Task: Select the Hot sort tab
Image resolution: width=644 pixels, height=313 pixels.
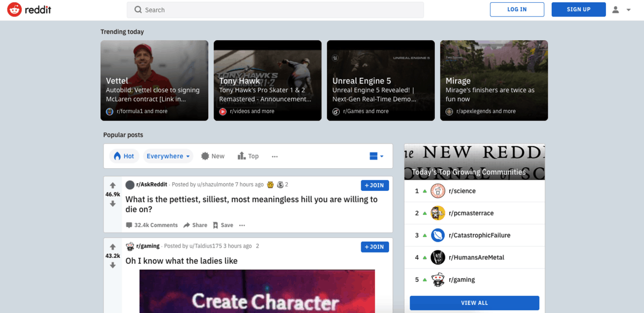Action: (x=123, y=156)
